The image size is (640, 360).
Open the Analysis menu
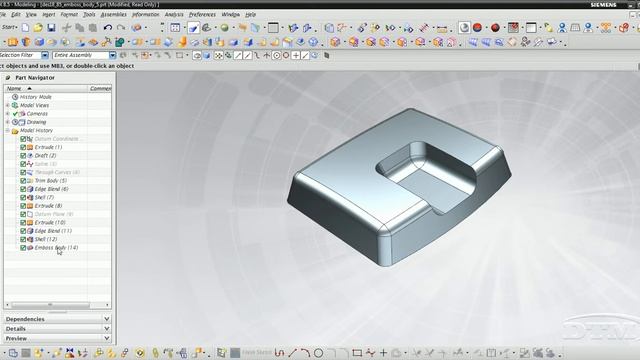click(174, 15)
